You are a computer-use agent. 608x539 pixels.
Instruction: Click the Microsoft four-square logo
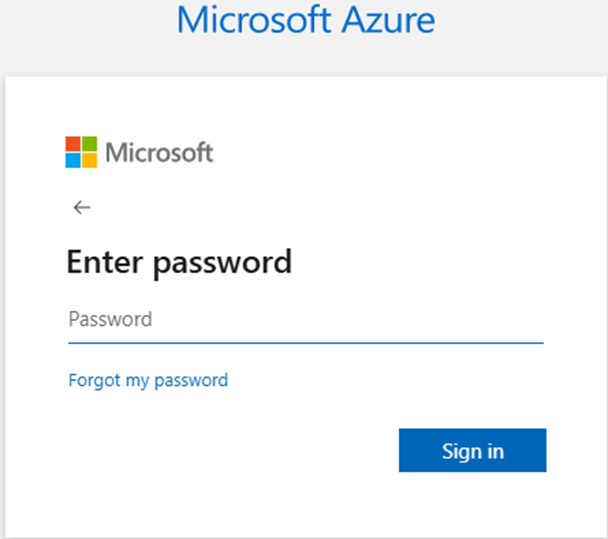tap(81, 152)
